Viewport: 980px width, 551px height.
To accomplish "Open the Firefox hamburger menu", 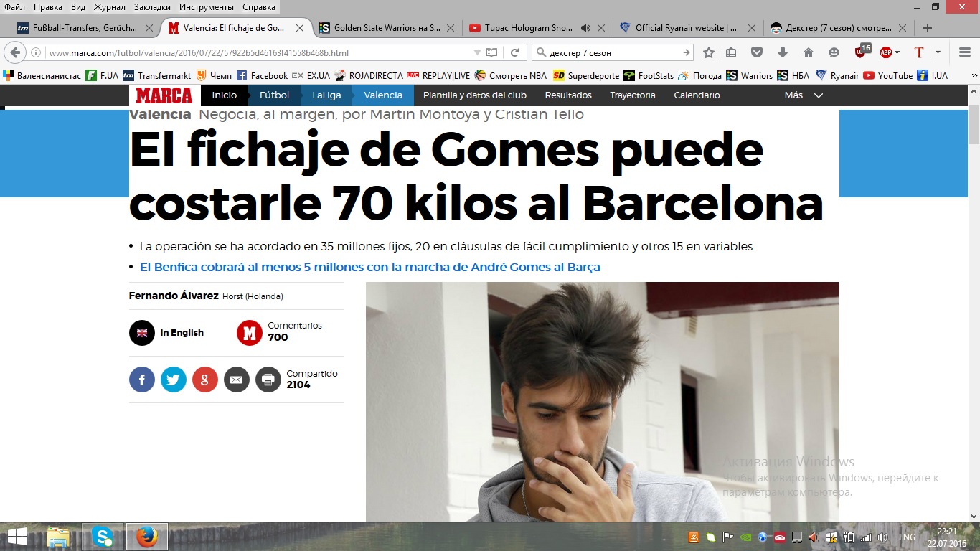I will (x=965, y=52).
